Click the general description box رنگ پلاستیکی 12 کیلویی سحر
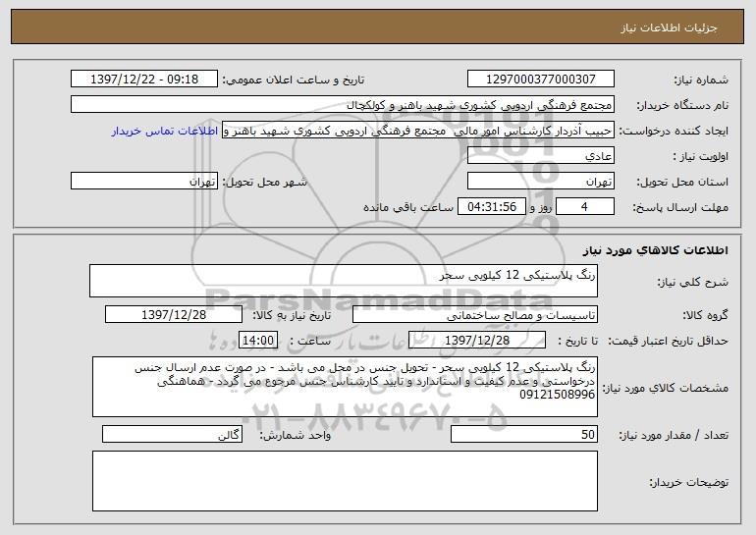The image size is (756, 535). click(344, 281)
